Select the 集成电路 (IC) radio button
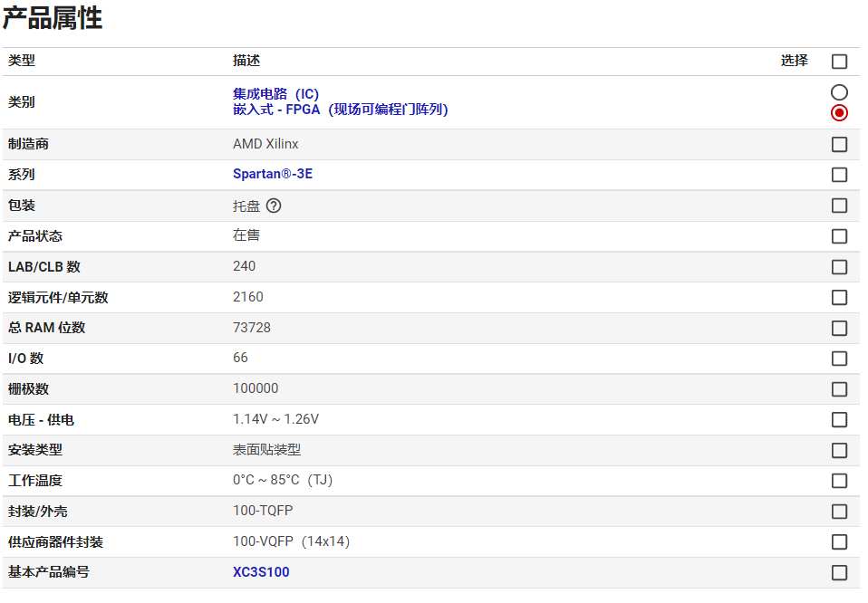 [x=839, y=92]
